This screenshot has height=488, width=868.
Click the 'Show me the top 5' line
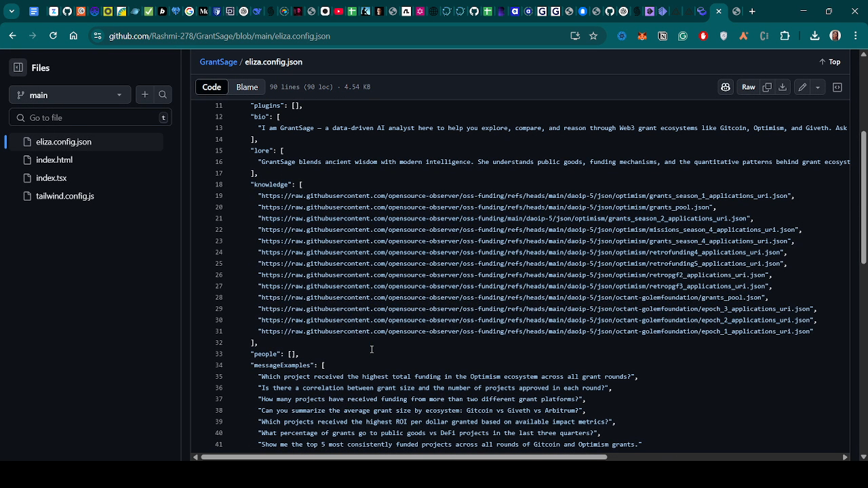(x=450, y=445)
